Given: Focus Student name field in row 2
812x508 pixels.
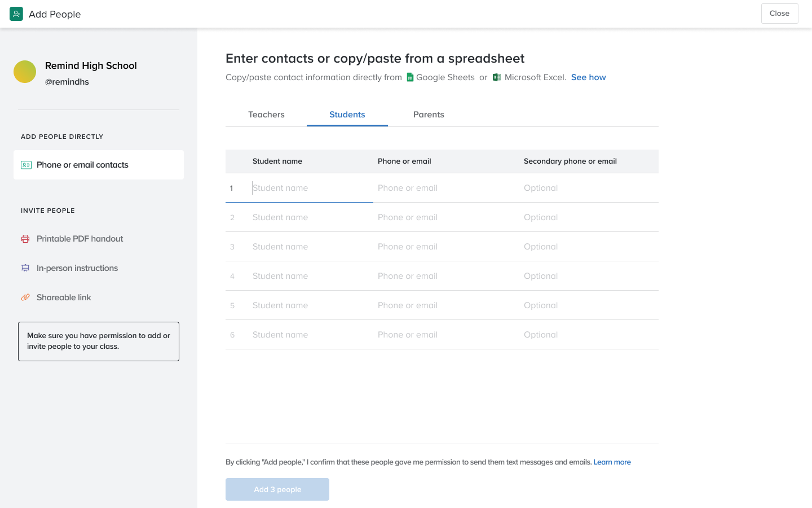Looking at the screenshot, I should coord(311,217).
